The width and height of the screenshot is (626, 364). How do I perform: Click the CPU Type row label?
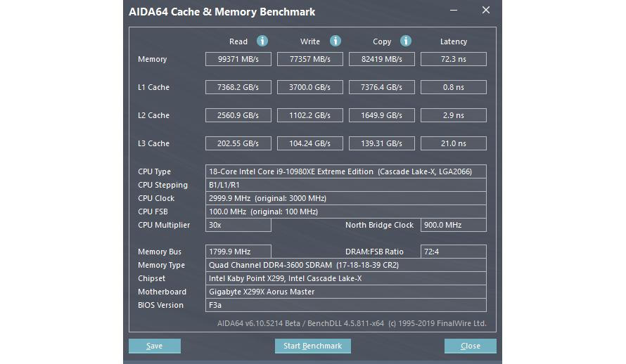[154, 171]
